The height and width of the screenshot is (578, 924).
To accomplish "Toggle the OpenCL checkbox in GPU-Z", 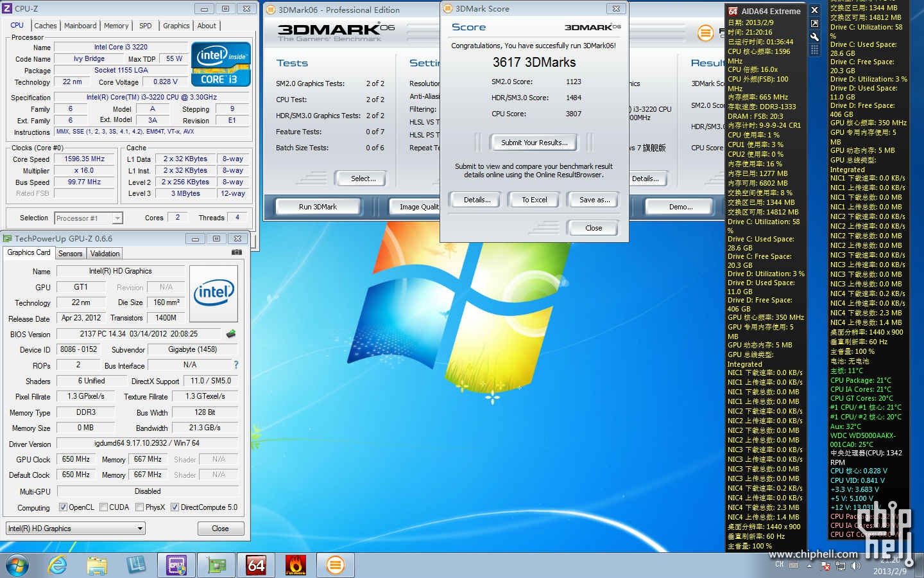I will (x=63, y=507).
